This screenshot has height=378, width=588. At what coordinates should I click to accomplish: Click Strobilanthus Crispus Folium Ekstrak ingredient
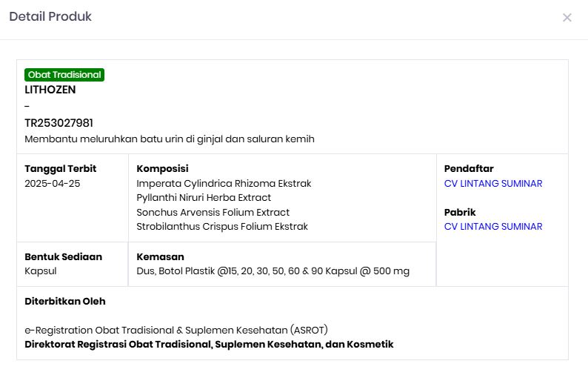pos(222,226)
